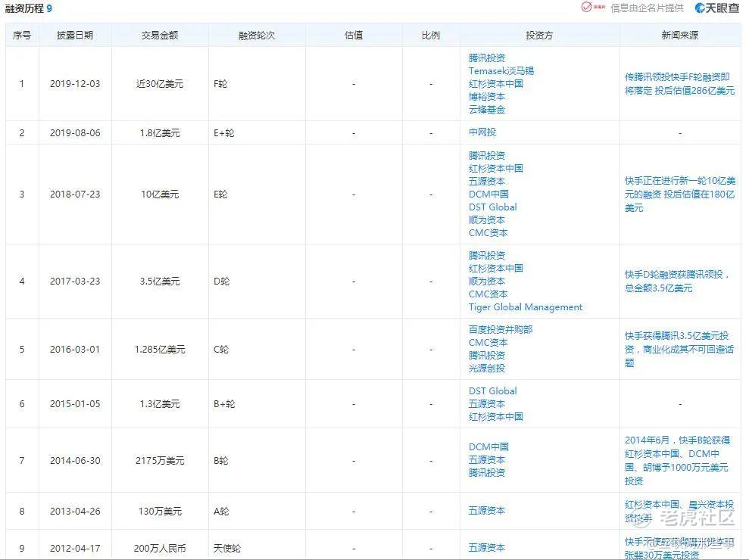This screenshot has width=749, height=560.
Task: Select the amount 2175万美元
Action: pos(160,461)
